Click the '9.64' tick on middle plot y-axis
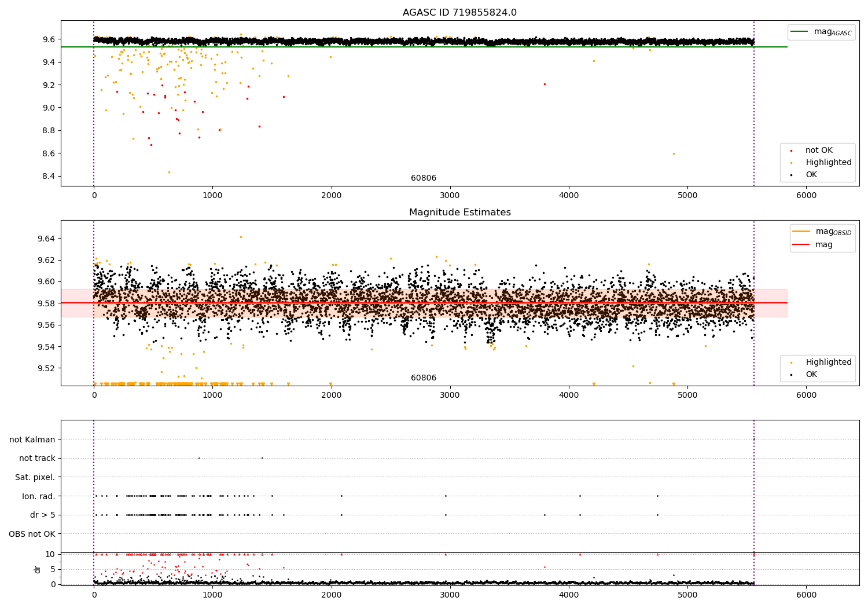This screenshot has width=868, height=608. (x=46, y=239)
